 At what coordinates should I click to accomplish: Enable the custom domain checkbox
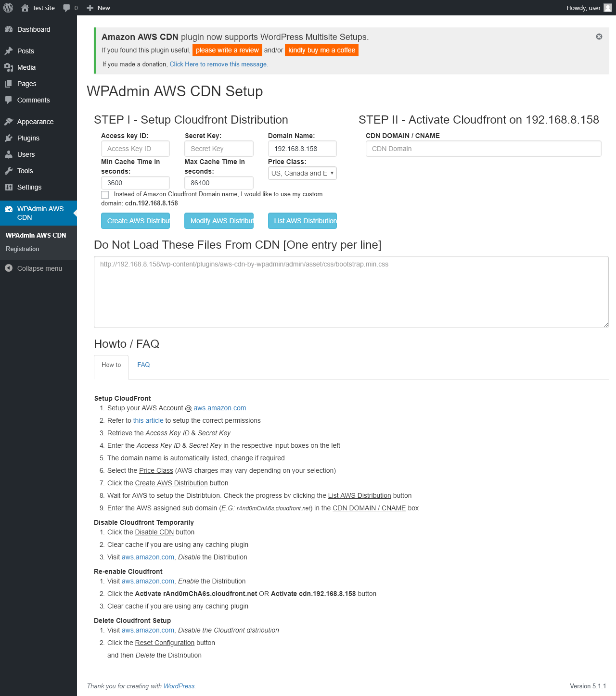[x=105, y=195]
